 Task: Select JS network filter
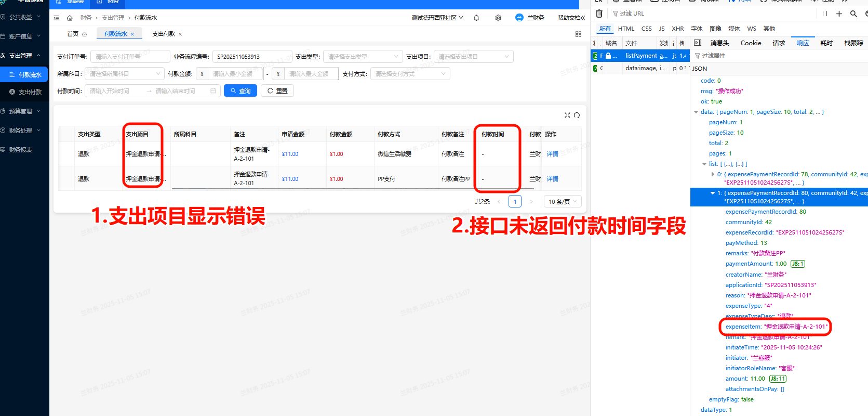pos(662,29)
